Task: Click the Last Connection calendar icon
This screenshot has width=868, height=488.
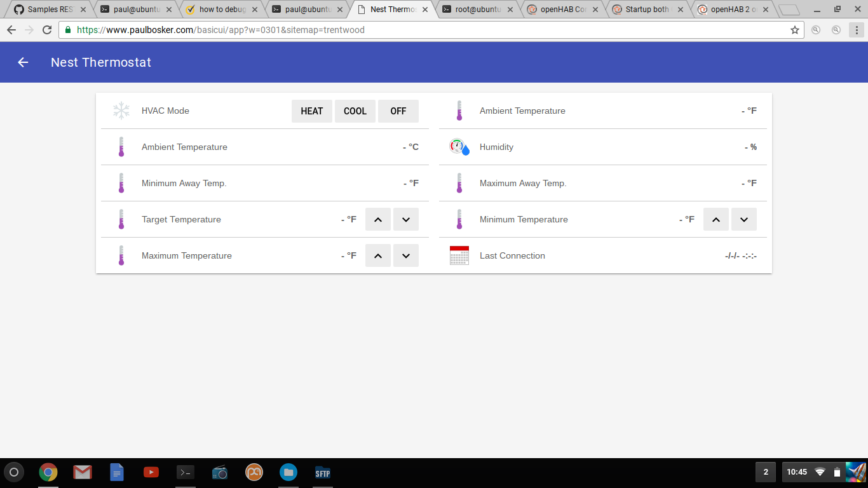Action: point(459,256)
